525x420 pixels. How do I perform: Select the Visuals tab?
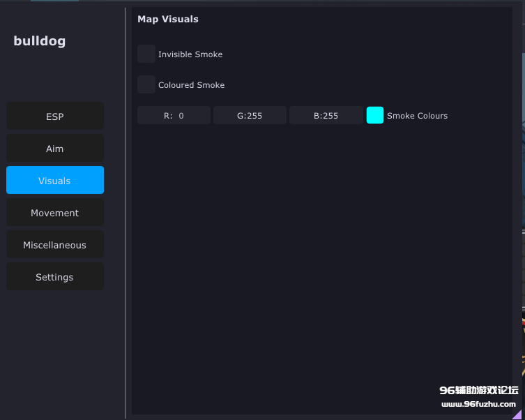point(55,181)
